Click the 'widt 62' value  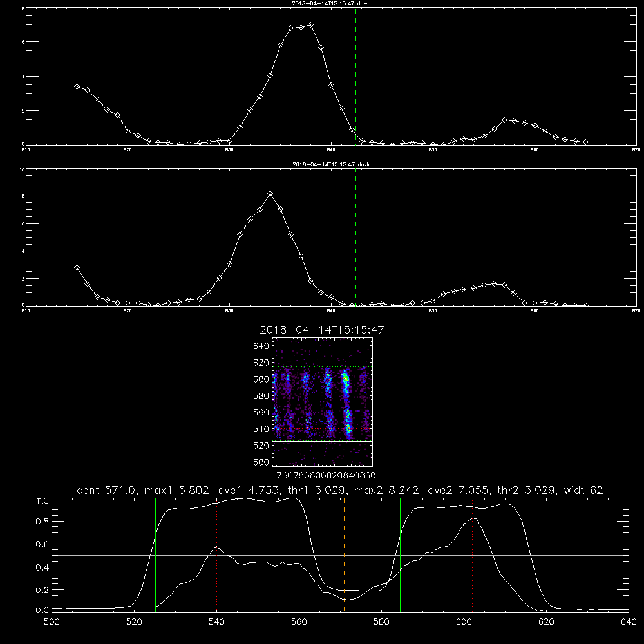(x=583, y=490)
